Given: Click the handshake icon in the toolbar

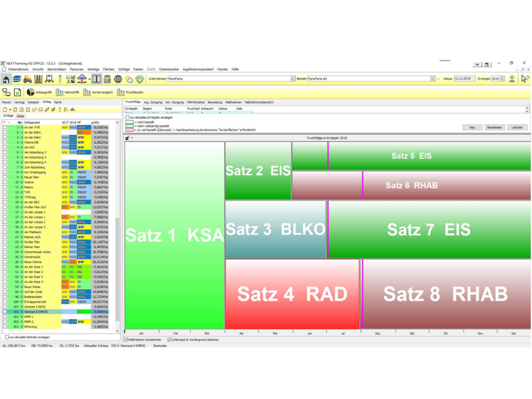Looking at the screenshot, I should tap(140, 79).
